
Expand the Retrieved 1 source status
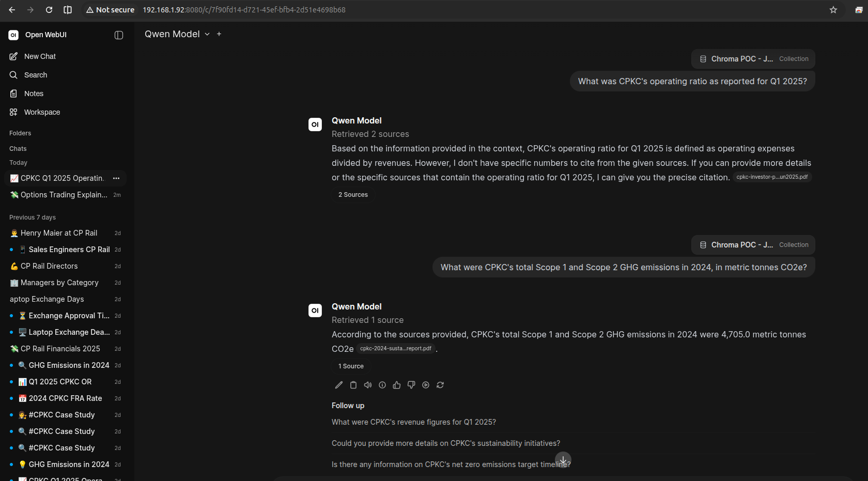368,320
